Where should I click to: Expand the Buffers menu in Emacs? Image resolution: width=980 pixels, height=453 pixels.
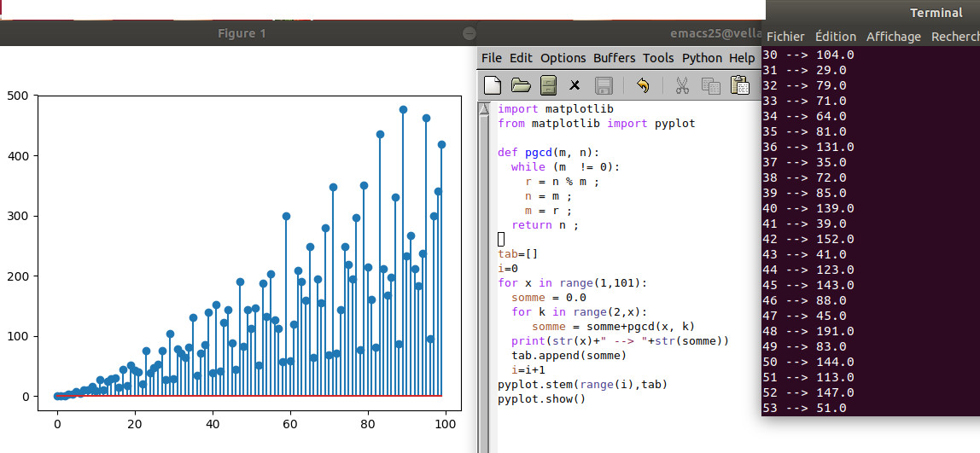(615, 58)
